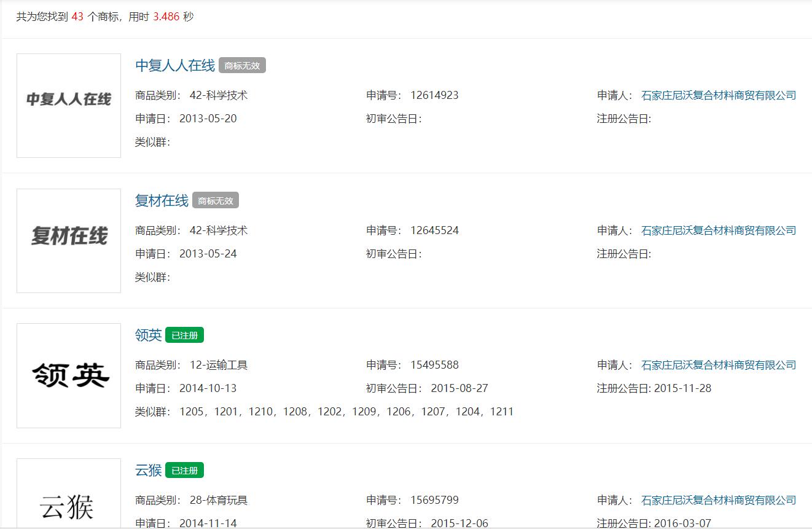The height and width of the screenshot is (529, 812).
Task: Click category text 28-体育玩具
Action: coord(219,500)
